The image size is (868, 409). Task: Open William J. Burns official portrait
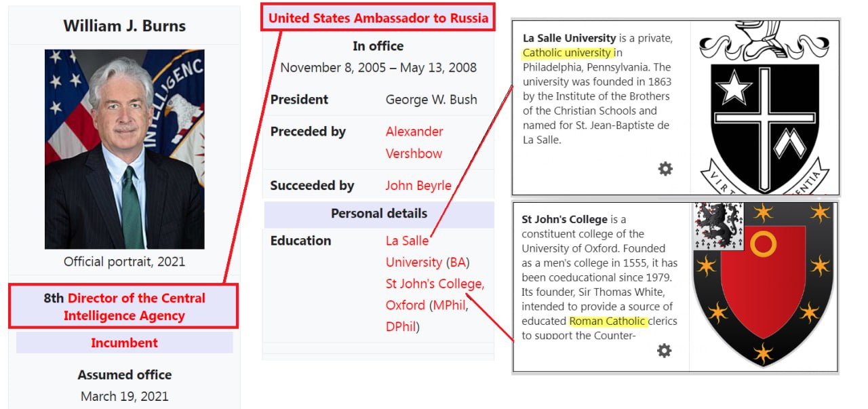125,149
